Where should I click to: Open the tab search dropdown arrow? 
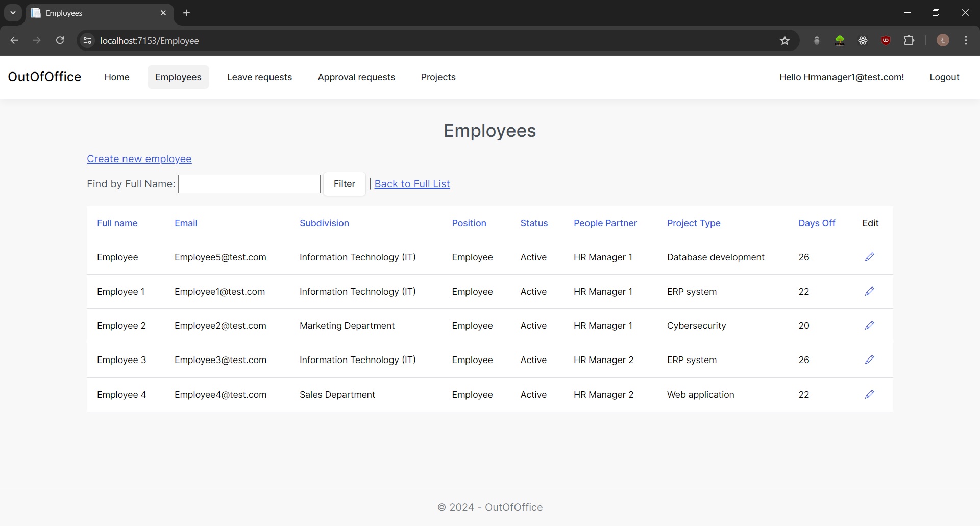point(13,13)
